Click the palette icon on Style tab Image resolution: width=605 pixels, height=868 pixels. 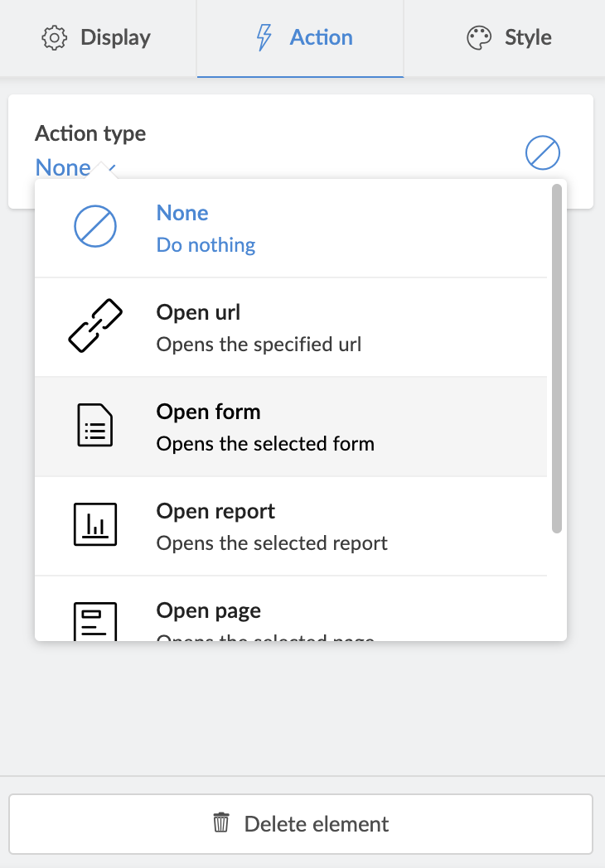pos(479,38)
